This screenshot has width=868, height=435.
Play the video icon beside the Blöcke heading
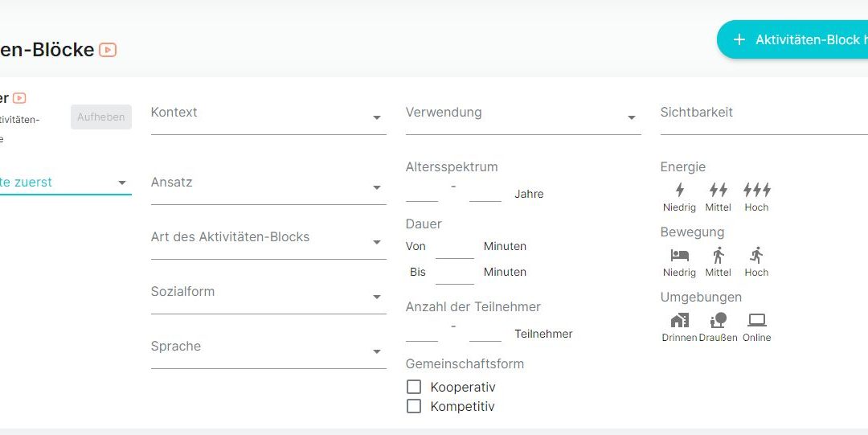click(108, 50)
